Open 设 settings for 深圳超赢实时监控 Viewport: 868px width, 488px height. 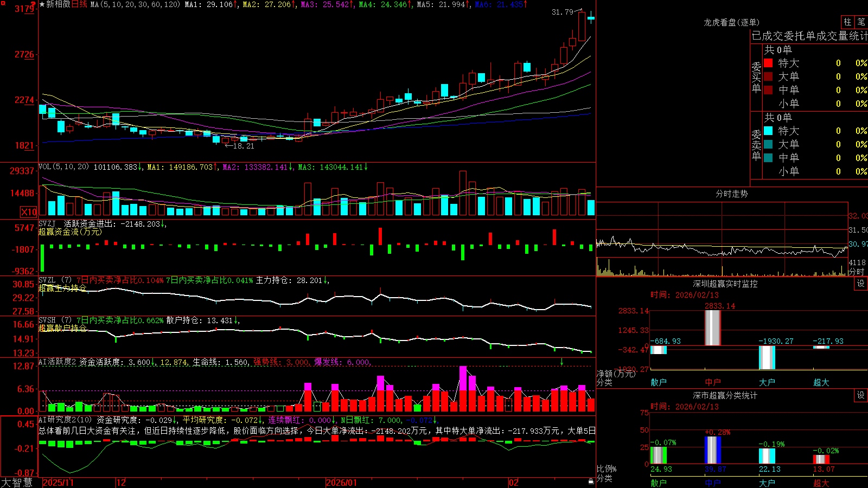[x=861, y=284]
